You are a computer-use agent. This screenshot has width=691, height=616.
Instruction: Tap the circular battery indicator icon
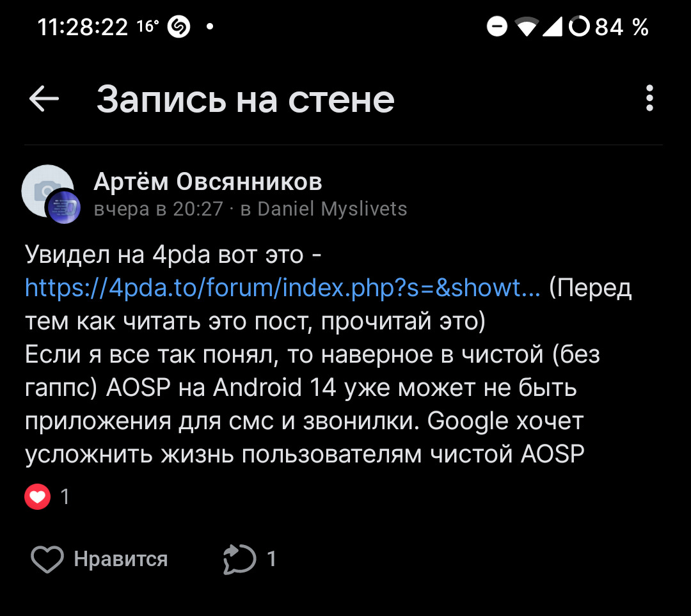[x=579, y=27]
